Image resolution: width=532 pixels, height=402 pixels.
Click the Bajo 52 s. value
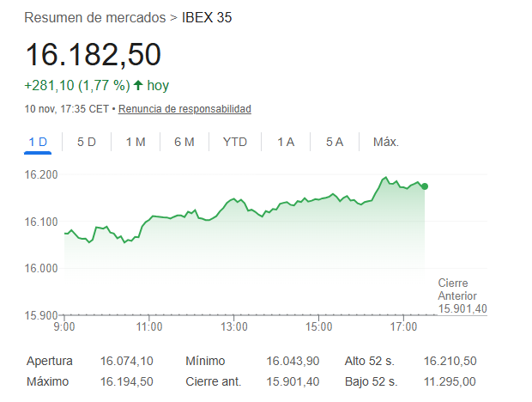(x=450, y=381)
